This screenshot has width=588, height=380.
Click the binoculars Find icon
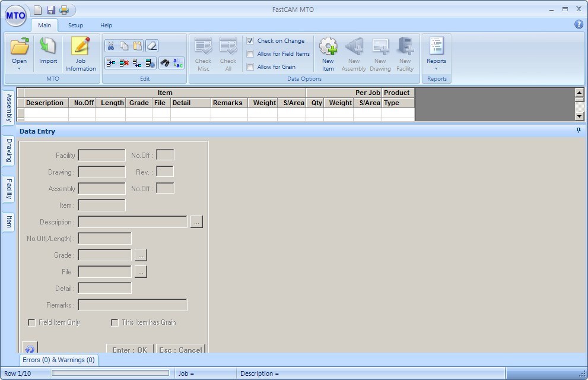pyautogui.click(x=166, y=62)
